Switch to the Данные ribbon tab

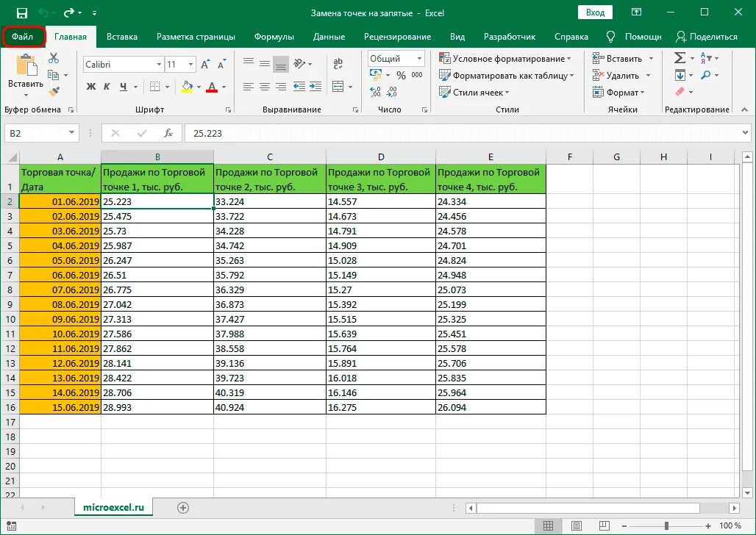point(329,37)
